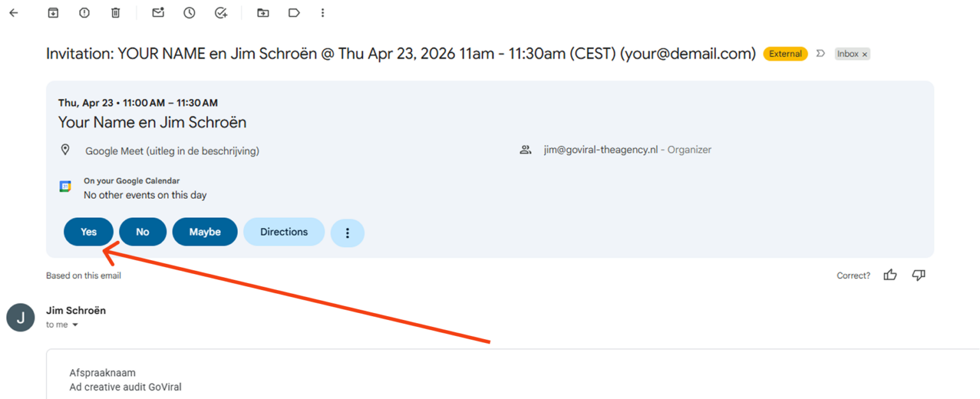Toggle importance marker next to External
Screen dimensions: 980x399
tap(821, 54)
